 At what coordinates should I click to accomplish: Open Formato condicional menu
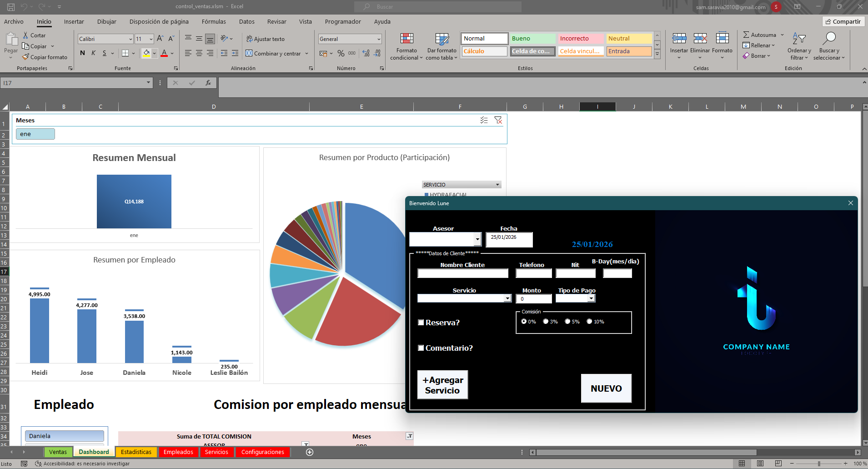tap(406, 47)
